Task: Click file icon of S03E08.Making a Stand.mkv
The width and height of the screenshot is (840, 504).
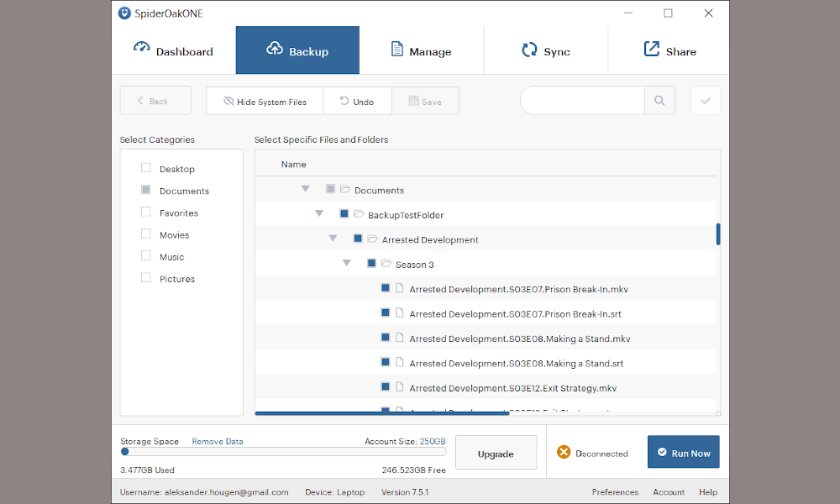Action: tap(400, 337)
